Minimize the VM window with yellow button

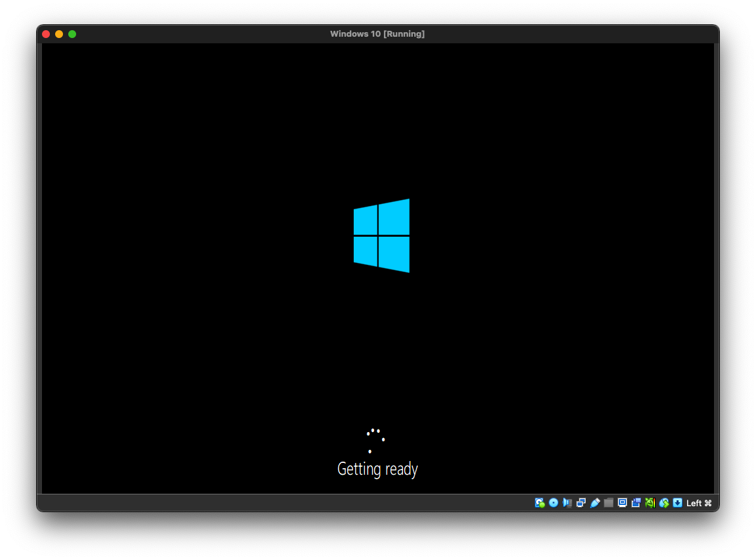[59, 34]
